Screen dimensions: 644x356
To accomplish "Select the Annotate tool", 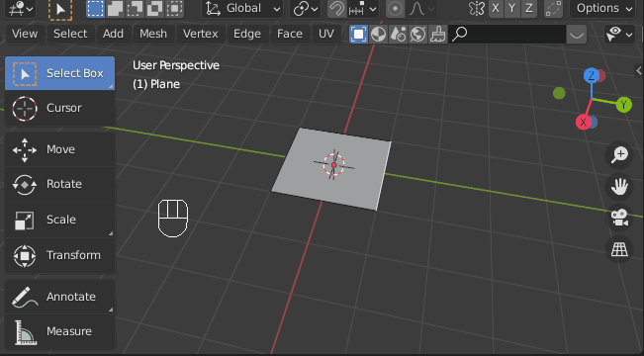I will coord(59,297).
